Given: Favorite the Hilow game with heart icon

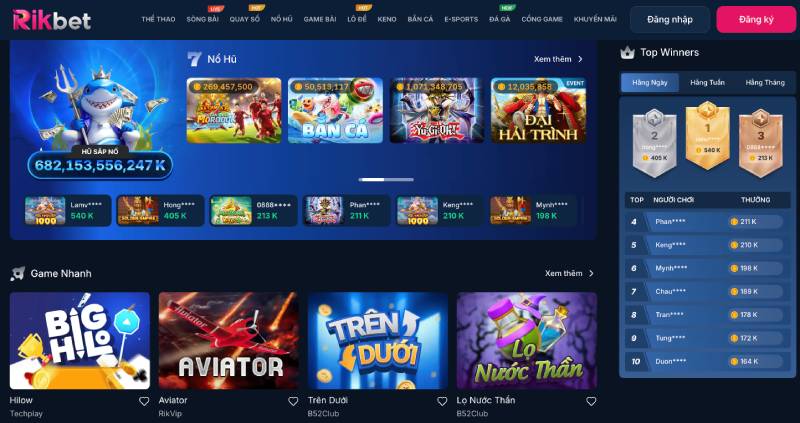Looking at the screenshot, I should [144, 402].
